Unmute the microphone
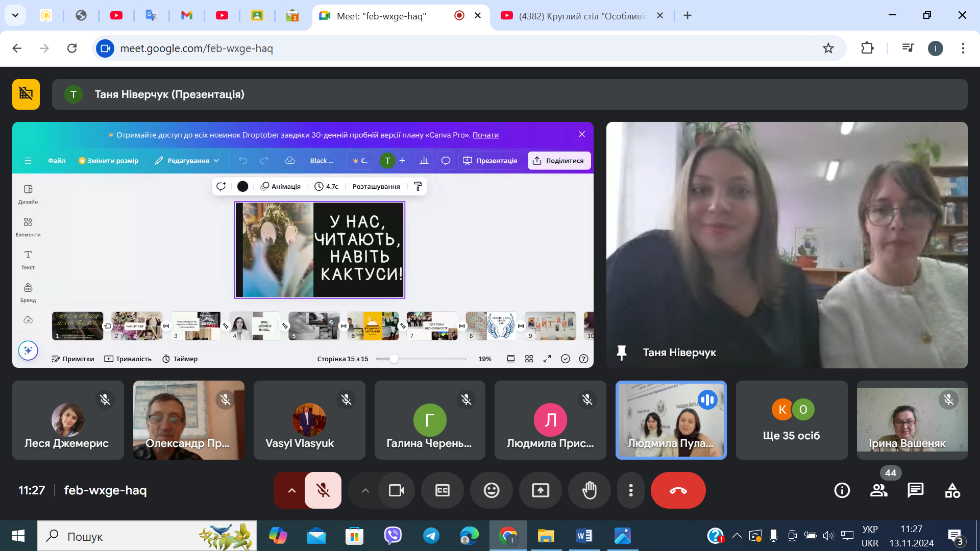This screenshot has width=980, height=551. 323,490
